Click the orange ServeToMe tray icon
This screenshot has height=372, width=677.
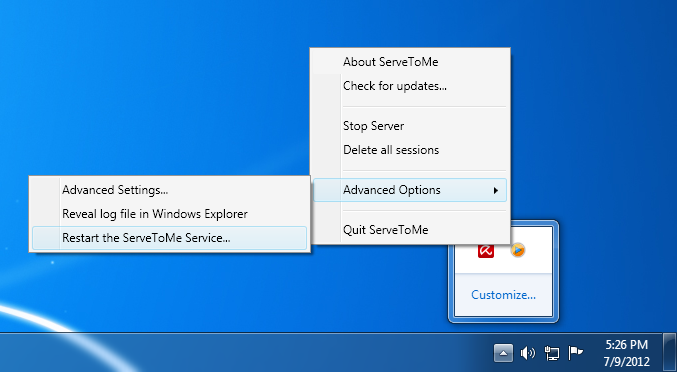click(518, 250)
